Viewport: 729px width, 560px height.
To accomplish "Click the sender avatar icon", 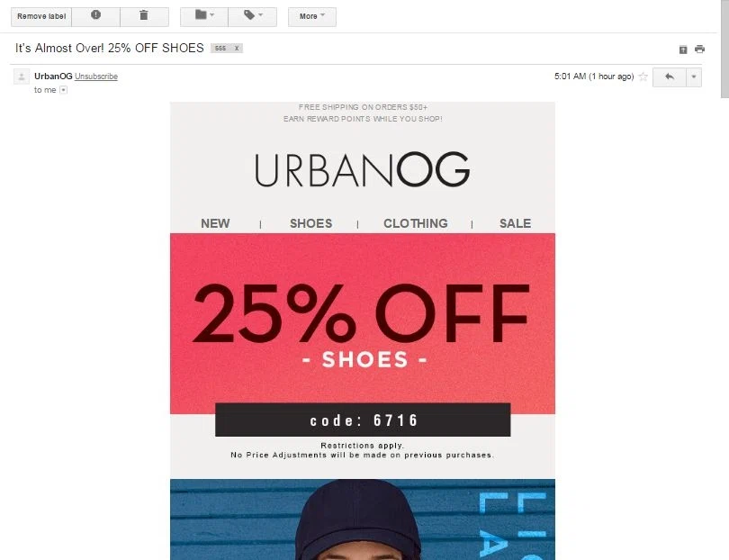I will pos(22,77).
